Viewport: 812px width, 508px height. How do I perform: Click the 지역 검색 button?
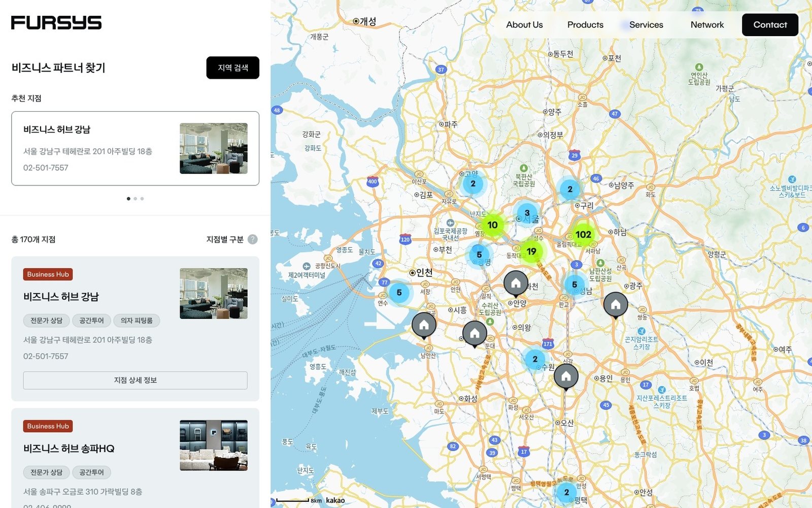tap(233, 68)
